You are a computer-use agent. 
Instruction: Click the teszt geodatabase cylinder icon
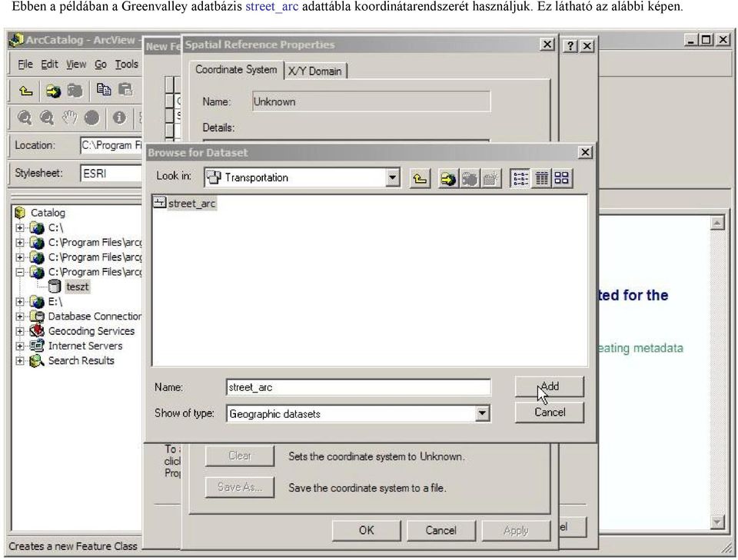click(x=55, y=287)
